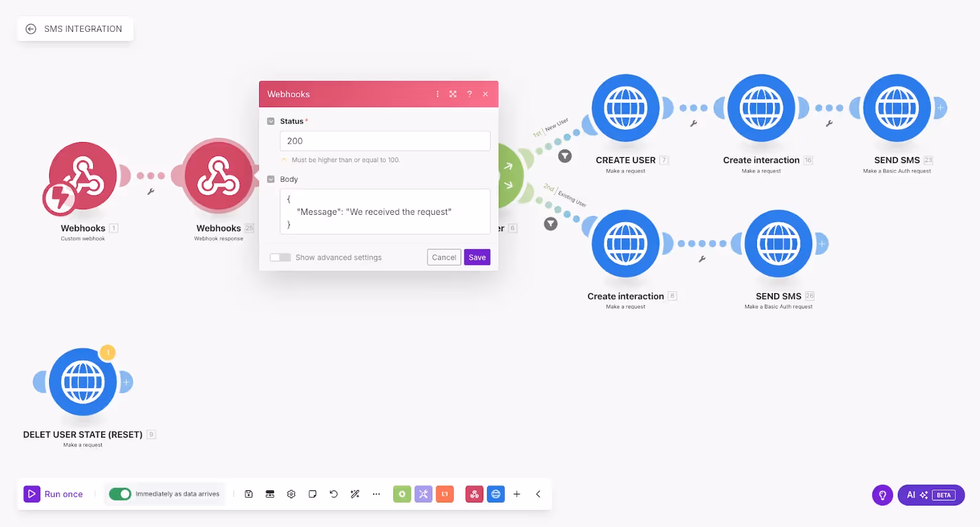Click the Run once button
Image resolution: width=980 pixels, height=527 pixels.
tap(53, 494)
